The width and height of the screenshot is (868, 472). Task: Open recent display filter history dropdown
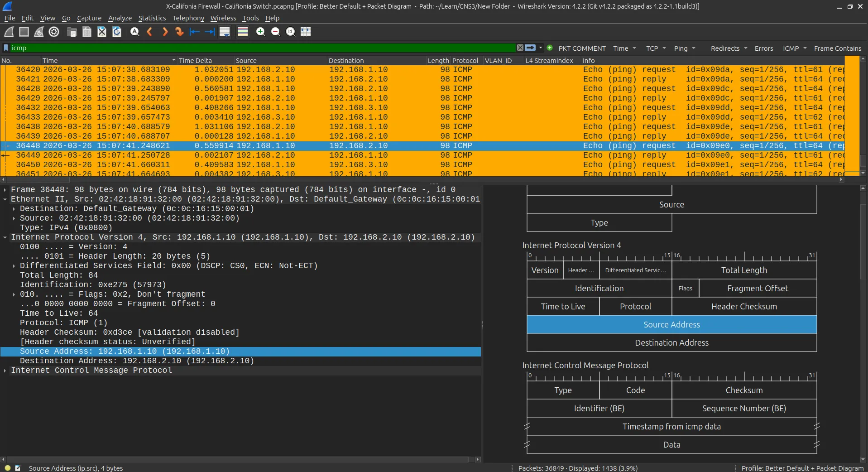(x=541, y=48)
